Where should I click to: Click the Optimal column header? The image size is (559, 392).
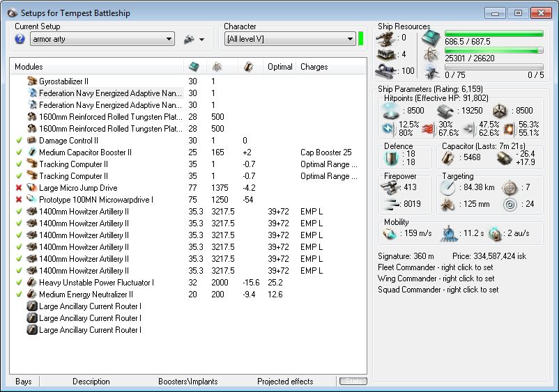click(x=280, y=67)
